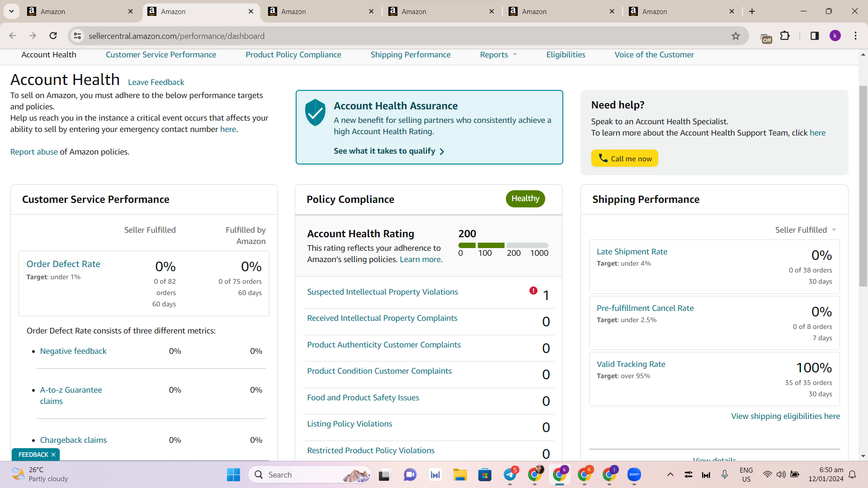Open Pre-fulfillment Cancel Rate link
868x488 pixels.
[x=645, y=308]
